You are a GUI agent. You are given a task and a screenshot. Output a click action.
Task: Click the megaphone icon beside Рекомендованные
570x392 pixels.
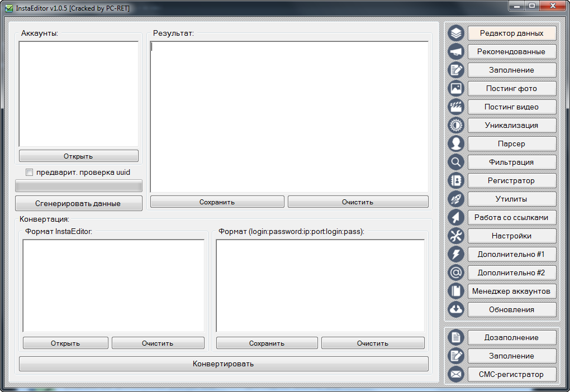(456, 52)
